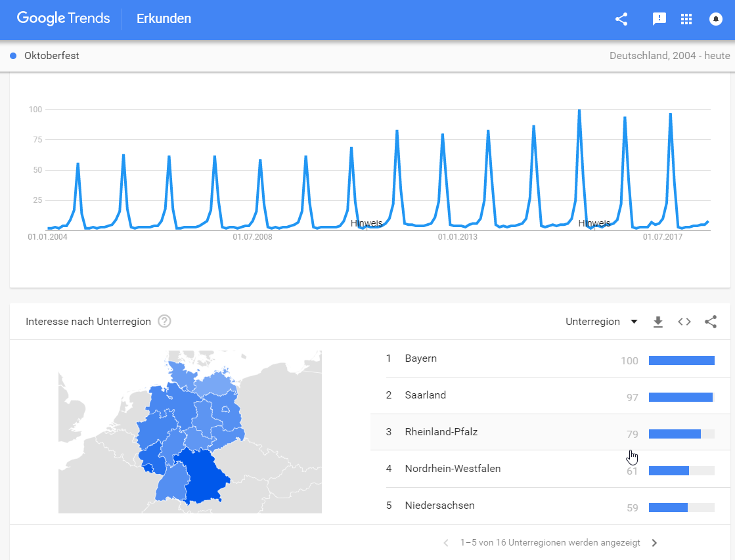Viewport: 735px width, 560px height.
Task: Click the Hinweis marker near 2015
Action: (594, 223)
